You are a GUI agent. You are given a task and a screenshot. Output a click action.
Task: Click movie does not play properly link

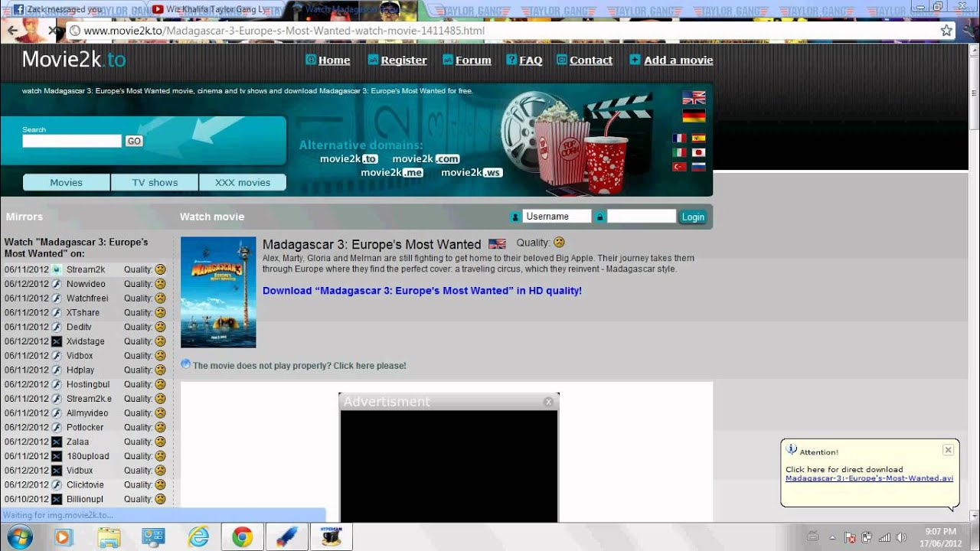(x=299, y=366)
